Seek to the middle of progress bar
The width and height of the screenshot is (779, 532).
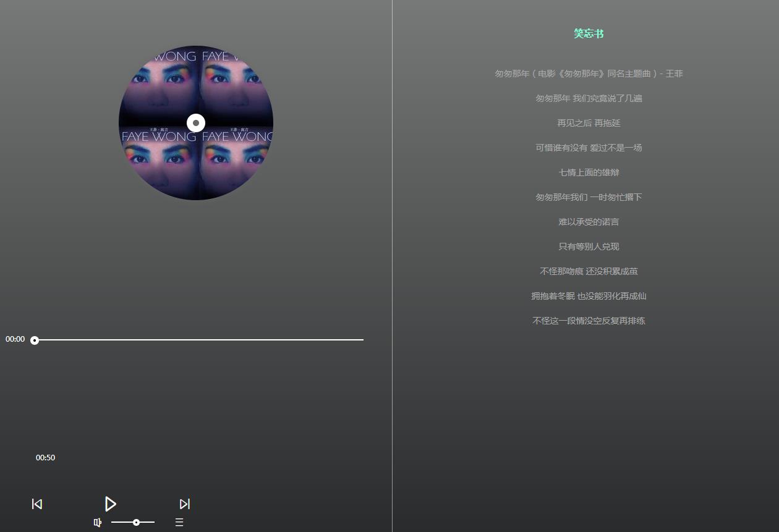(199, 340)
